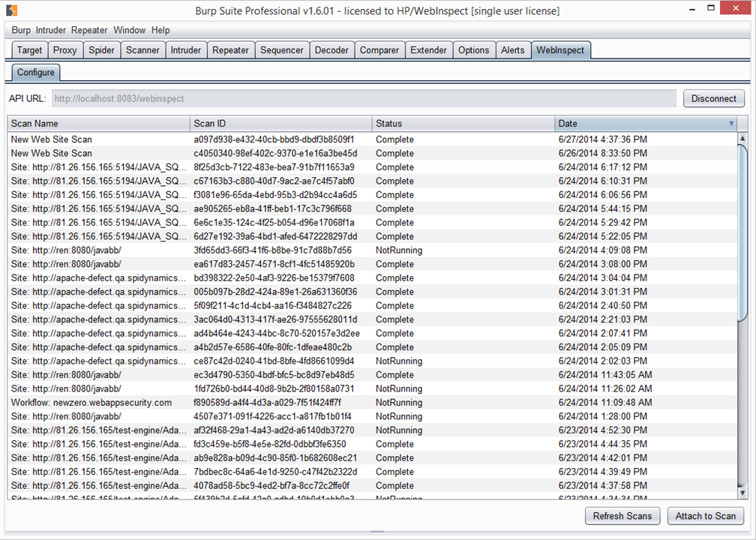Select the Configure sub-tab
Screen dimensions: 756x540
click(36, 72)
